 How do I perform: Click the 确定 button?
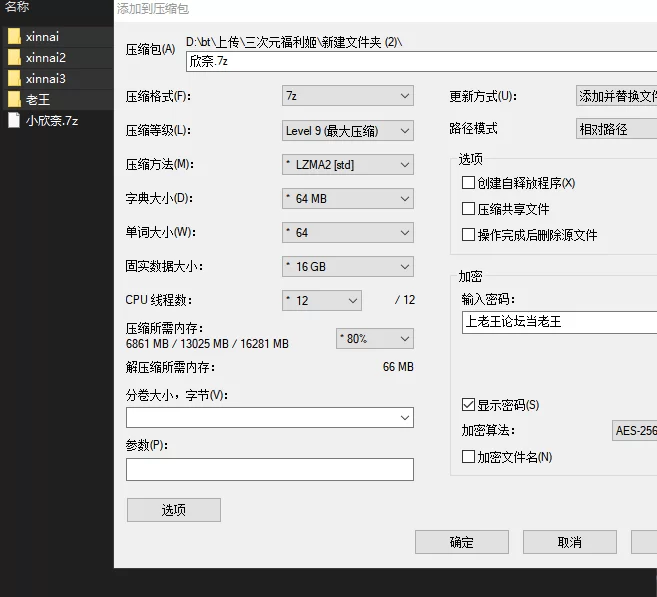tap(462, 542)
